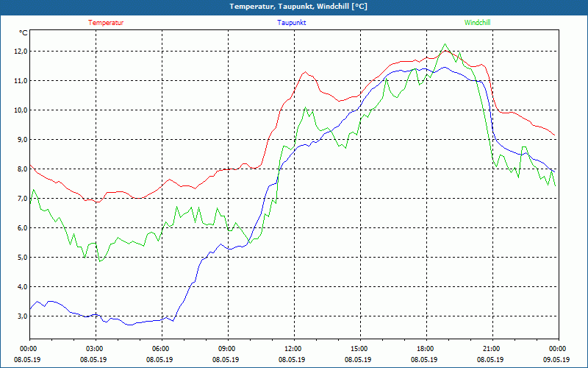Click the 09:00 time label
Viewport: 588px width, 368px height.
226,349
